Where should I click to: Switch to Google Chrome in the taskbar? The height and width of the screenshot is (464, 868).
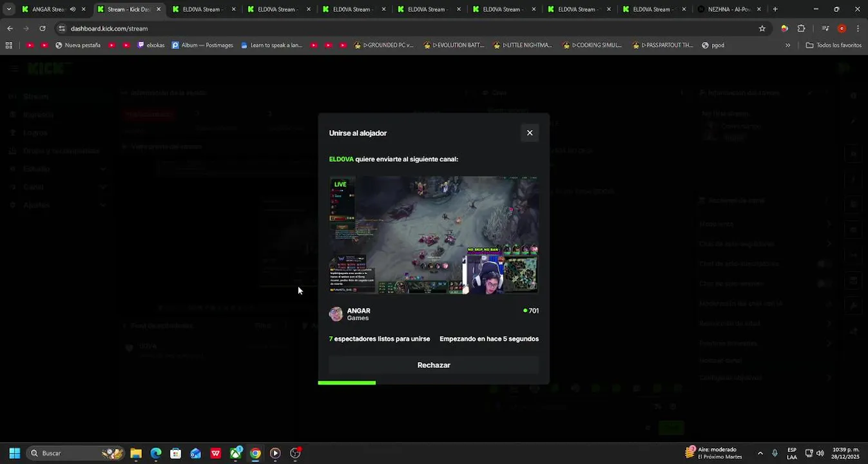pos(255,453)
